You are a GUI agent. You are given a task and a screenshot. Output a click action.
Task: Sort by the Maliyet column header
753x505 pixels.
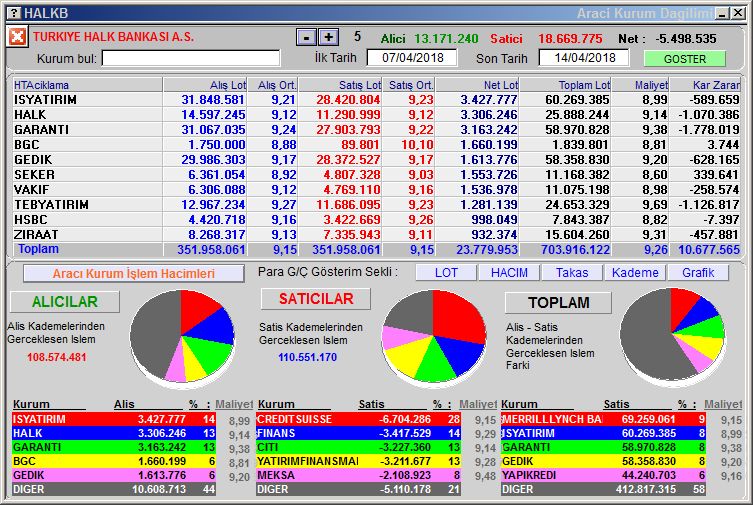coord(640,85)
